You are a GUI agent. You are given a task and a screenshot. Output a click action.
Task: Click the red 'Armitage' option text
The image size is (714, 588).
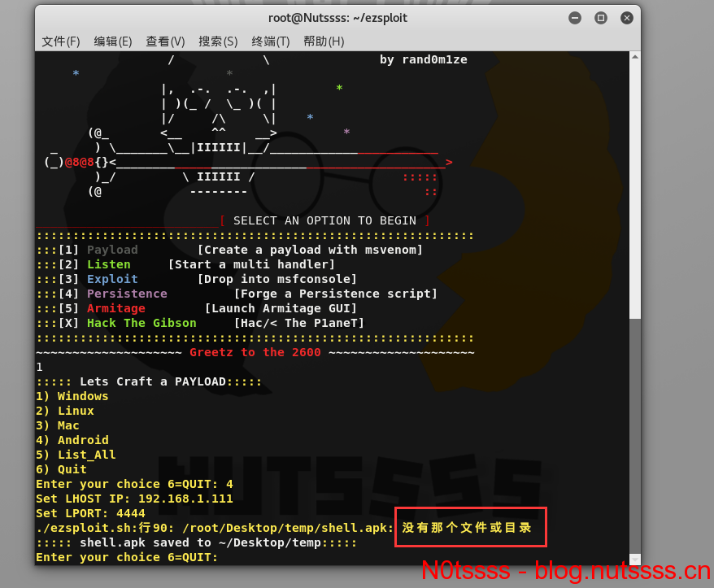coord(116,308)
